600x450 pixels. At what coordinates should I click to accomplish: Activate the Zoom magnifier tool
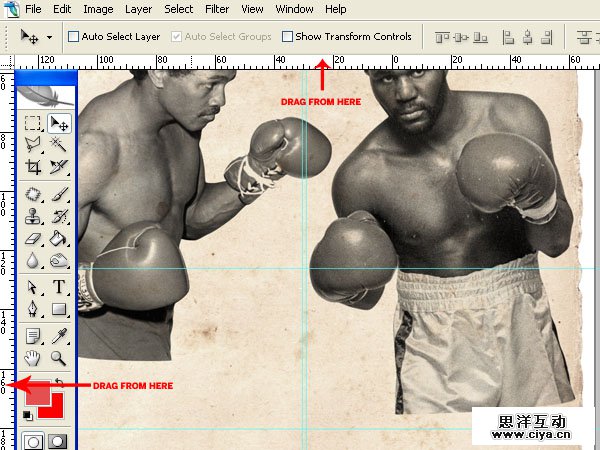pos(58,357)
